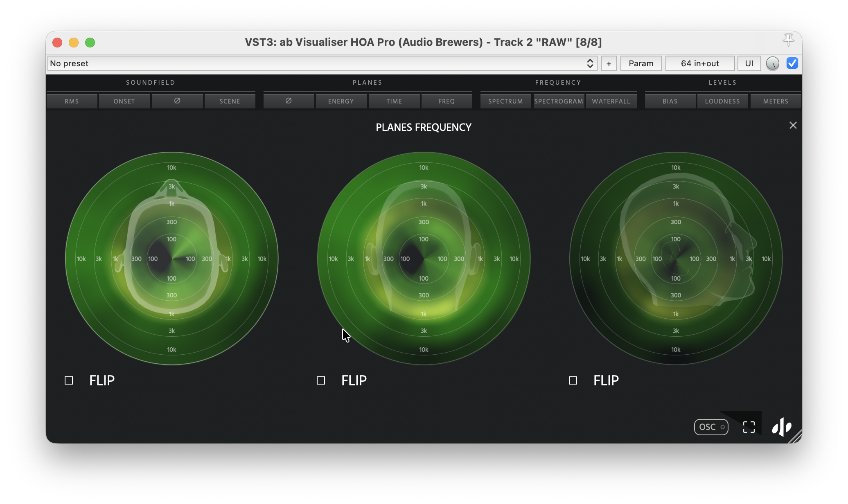Viewport: 848px width, 504px height.
Task: Switch to Planes ENERGY view
Action: click(341, 101)
